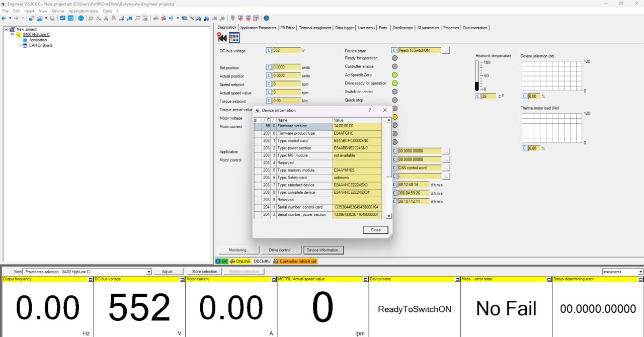The image size is (644, 337).
Task: Open the Oscilloscope tab
Action: [403, 28]
